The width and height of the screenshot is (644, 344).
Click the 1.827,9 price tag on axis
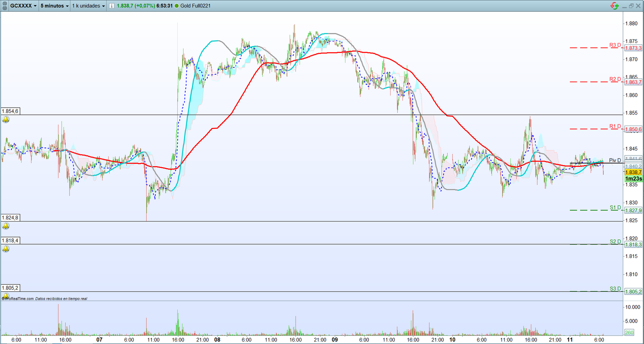click(x=633, y=211)
